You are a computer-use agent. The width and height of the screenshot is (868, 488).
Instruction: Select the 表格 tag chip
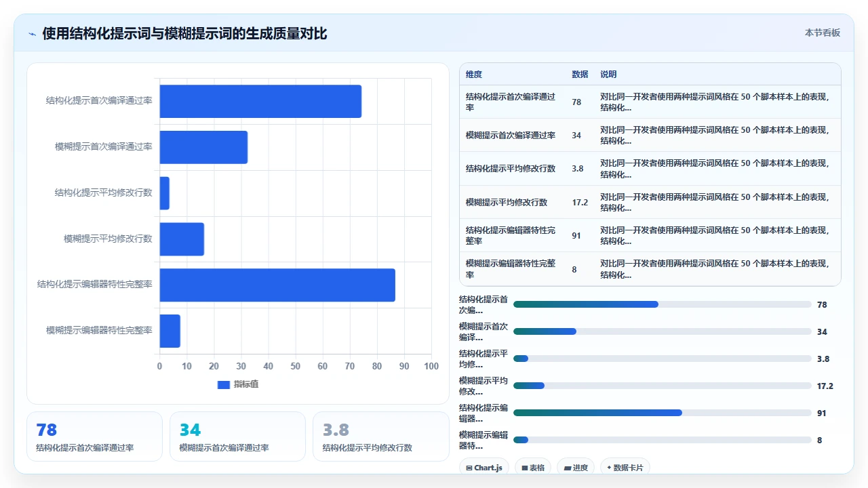(x=533, y=468)
